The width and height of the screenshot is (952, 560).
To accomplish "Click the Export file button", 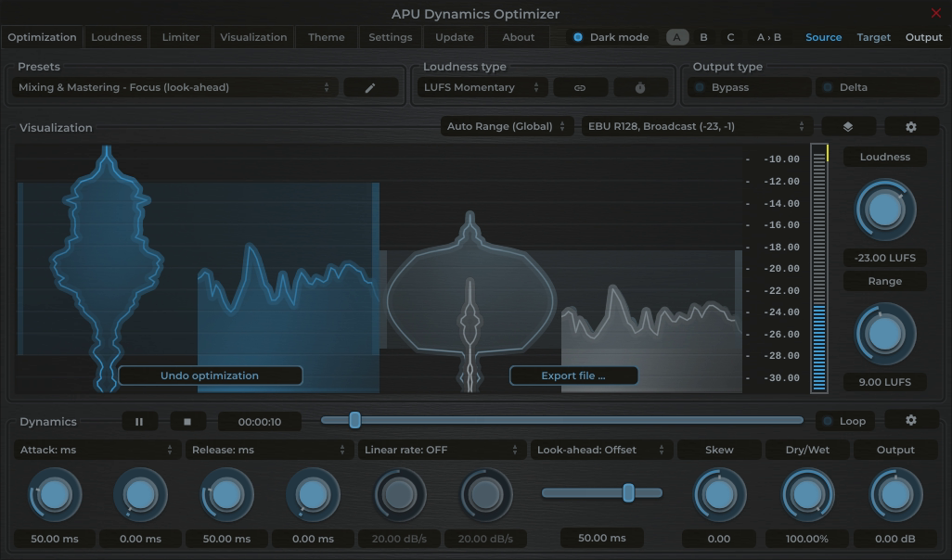I will (572, 375).
